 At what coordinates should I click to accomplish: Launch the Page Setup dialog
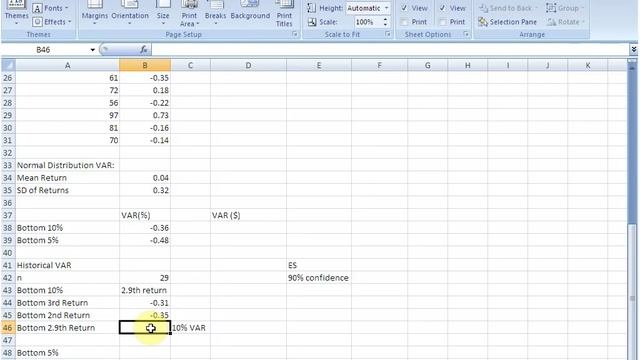295,35
